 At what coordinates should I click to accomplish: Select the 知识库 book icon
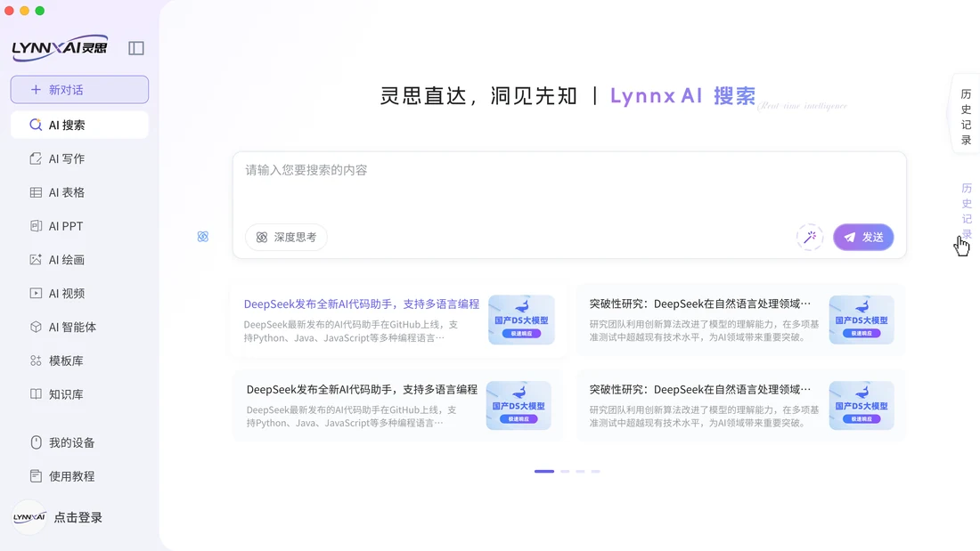[36, 394]
